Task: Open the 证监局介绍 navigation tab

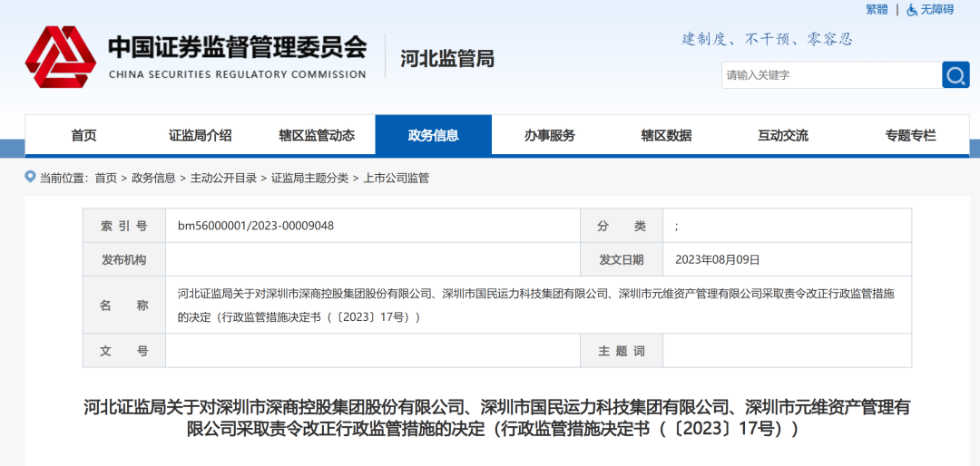Action: pos(200,135)
